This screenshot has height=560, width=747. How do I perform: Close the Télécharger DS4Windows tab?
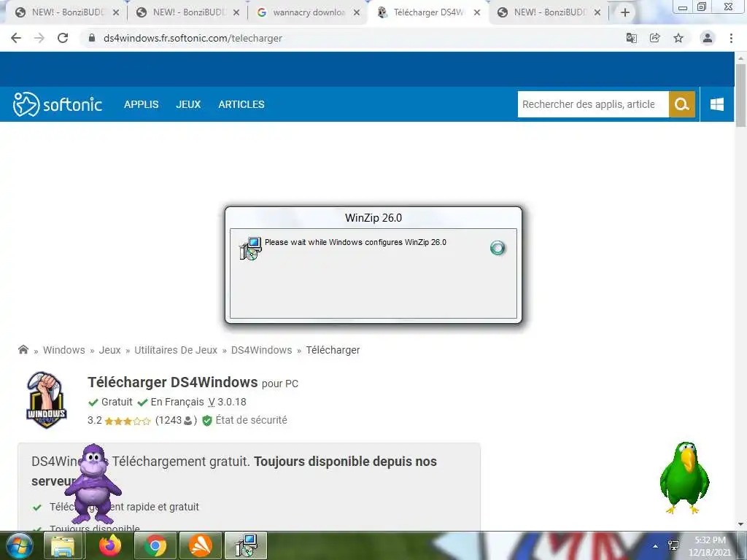pos(477,13)
